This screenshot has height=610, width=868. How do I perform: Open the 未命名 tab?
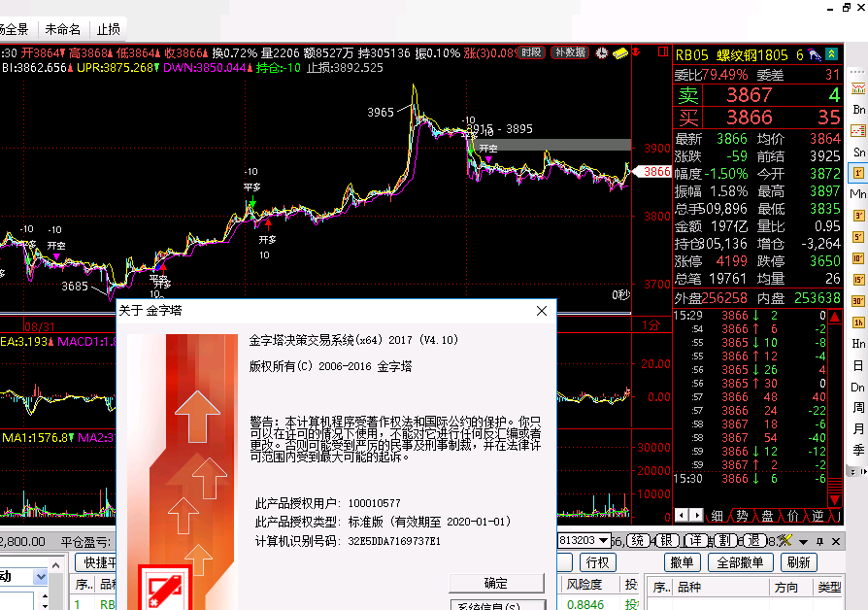point(62,30)
